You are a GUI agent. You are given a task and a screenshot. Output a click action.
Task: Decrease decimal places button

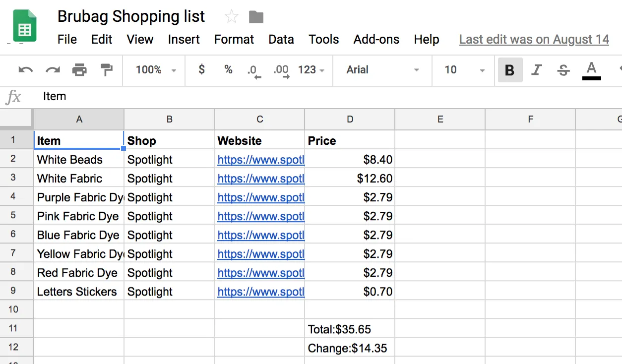coord(254,71)
